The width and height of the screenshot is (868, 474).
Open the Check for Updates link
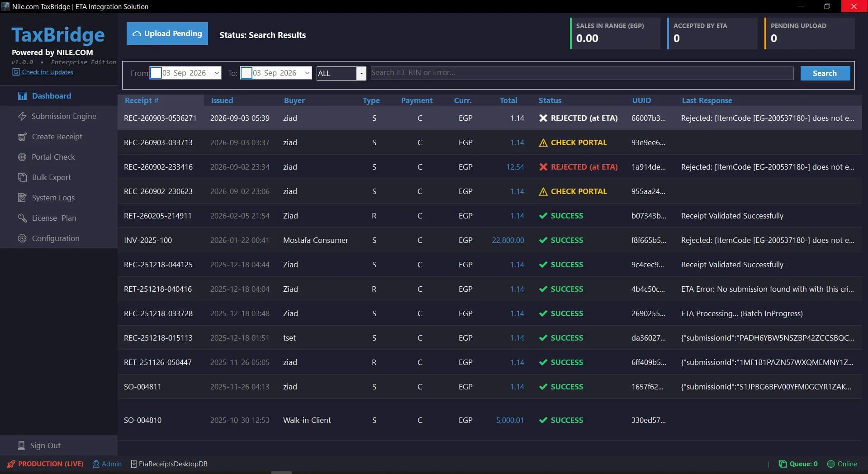coord(47,72)
